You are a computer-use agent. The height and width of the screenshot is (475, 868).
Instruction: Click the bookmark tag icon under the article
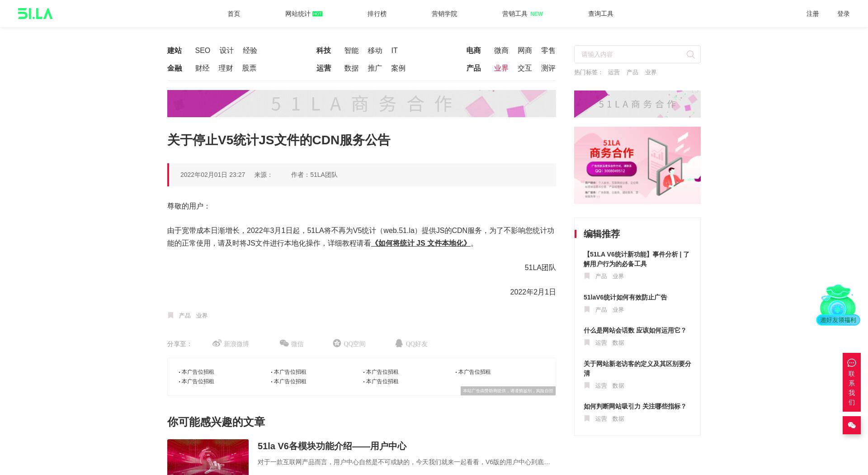[170, 315]
